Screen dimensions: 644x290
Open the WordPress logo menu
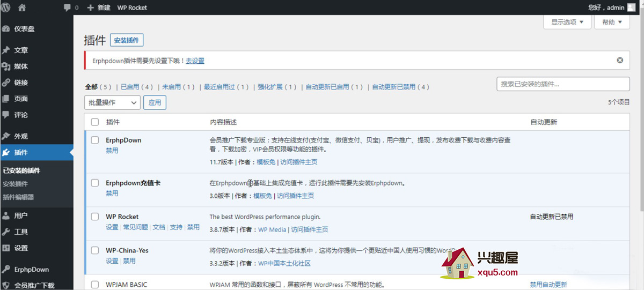click(6, 8)
